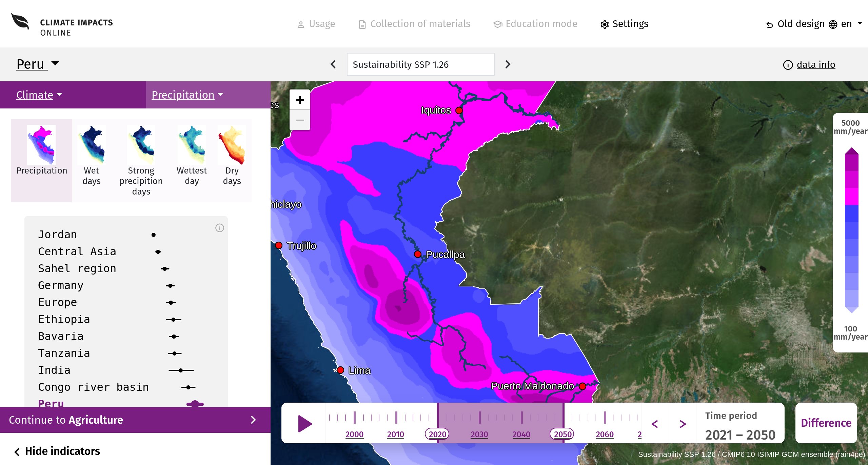868x465 pixels.
Task: Click the Climate Impacts Online leaf logo
Action: click(x=20, y=22)
